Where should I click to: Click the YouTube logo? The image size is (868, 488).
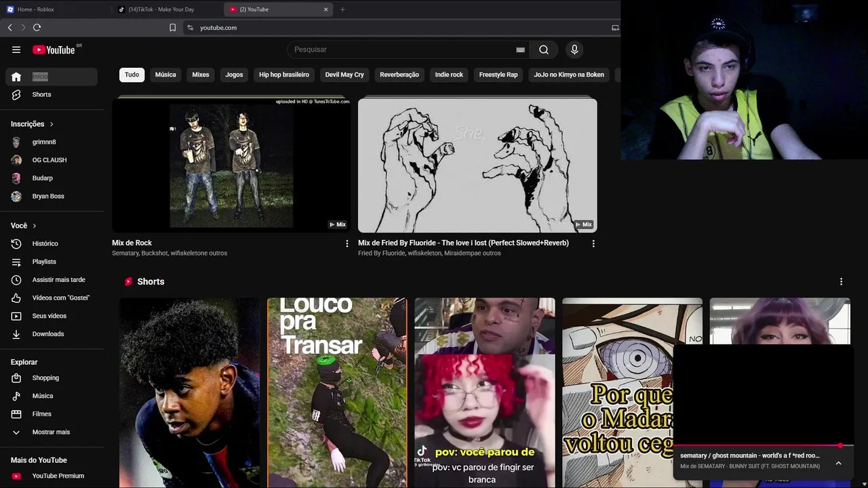(x=54, y=49)
